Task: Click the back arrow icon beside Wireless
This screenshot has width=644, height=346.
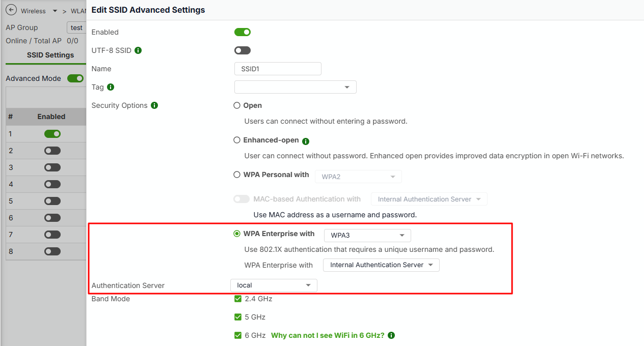Action: (x=11, y=10)
